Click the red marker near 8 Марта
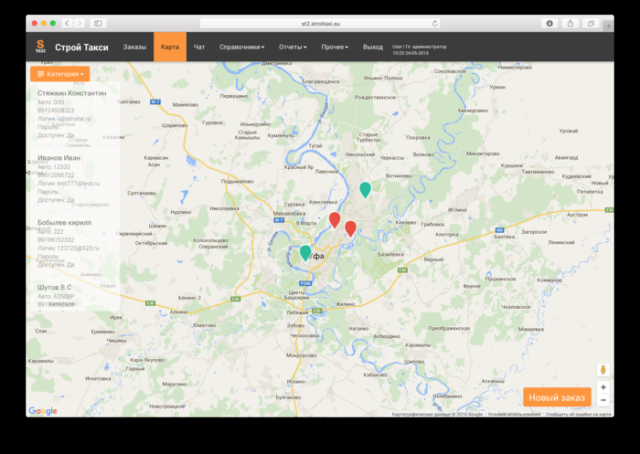This screenshot has height=454, width=640. coord(335,220)
